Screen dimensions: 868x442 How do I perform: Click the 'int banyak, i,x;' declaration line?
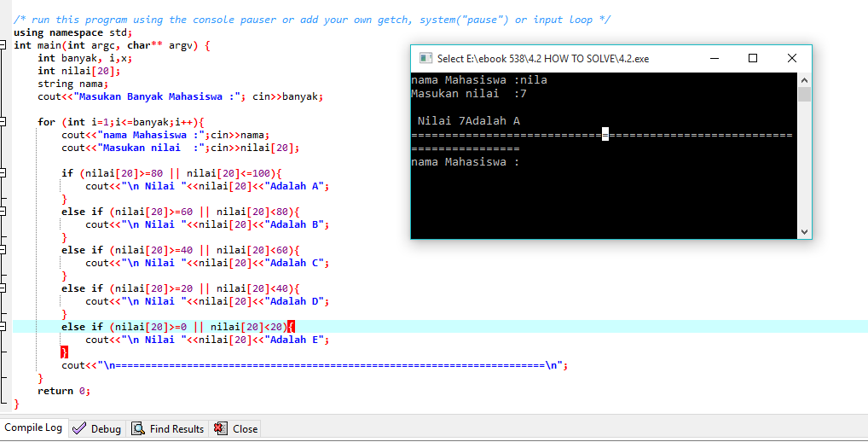click(x=84, y=58)
